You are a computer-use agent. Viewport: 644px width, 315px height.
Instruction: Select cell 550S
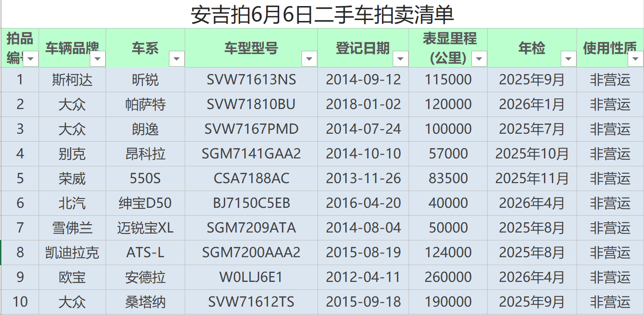(x=145, y=178)
